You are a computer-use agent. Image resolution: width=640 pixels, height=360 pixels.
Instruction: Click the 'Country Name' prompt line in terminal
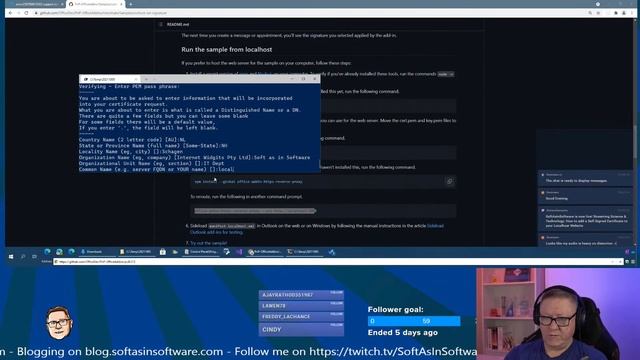coord(132,140)
